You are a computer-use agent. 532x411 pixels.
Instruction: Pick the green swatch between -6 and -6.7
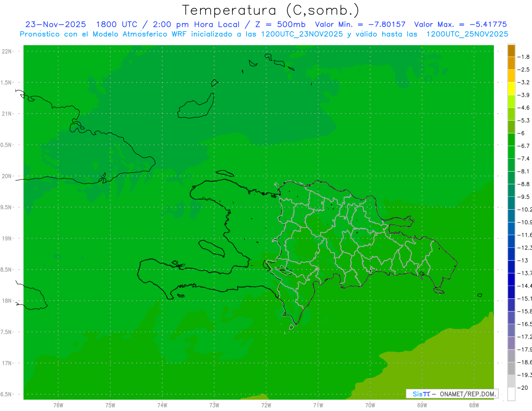pos(511,140)
